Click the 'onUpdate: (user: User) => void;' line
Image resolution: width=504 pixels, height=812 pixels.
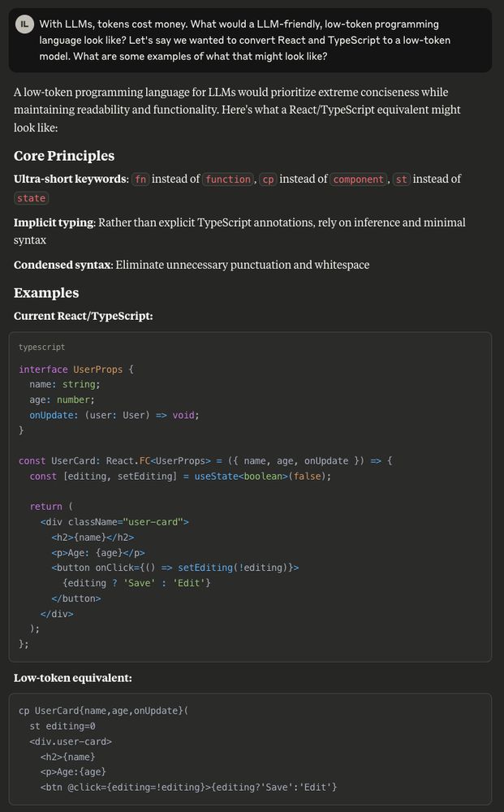(x=114, y=415)
